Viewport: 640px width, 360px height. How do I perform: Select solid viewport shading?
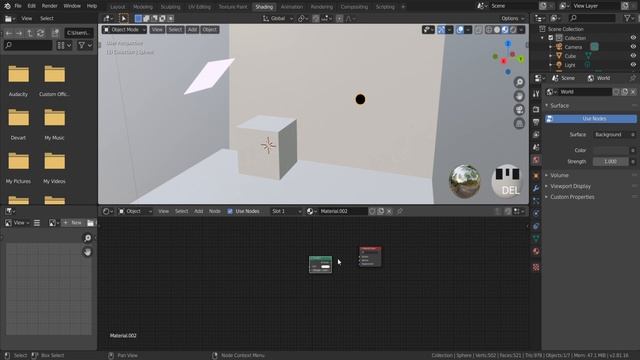pyautogui.click(x=497, y=30)
